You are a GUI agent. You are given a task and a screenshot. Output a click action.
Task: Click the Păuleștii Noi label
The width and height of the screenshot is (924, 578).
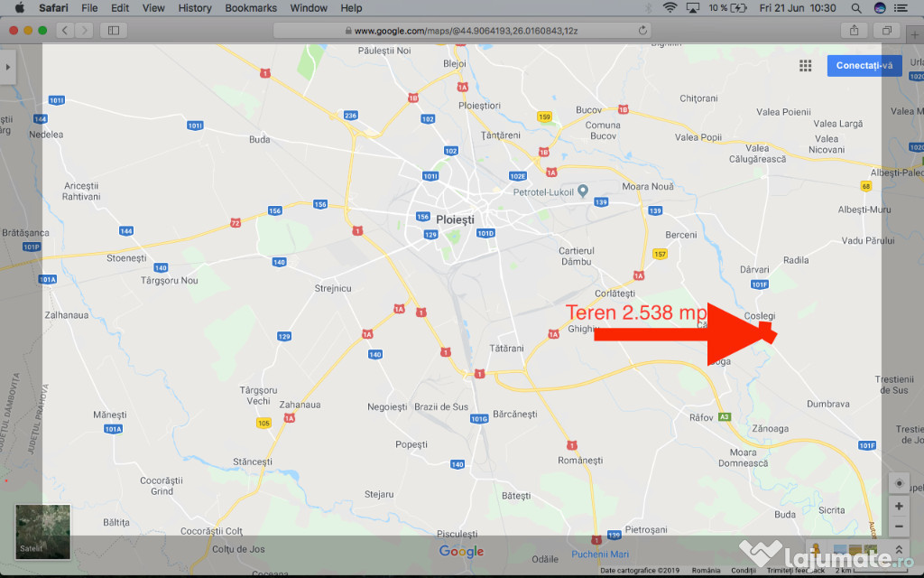coord(384,51)
